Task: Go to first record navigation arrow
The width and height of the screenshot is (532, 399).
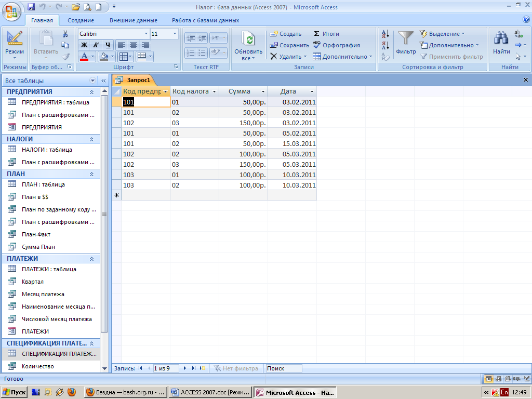Action: (140, 368)
